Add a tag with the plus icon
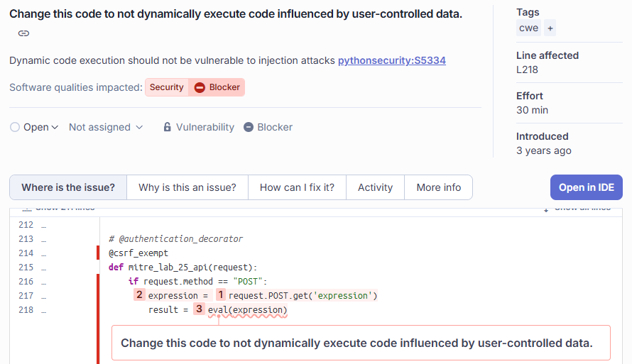 coord(550,28)
